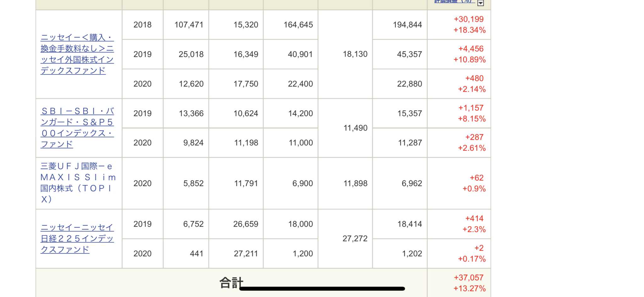Open the 評価損益(%) header link

pyautogui.click(x=454, y=1)
